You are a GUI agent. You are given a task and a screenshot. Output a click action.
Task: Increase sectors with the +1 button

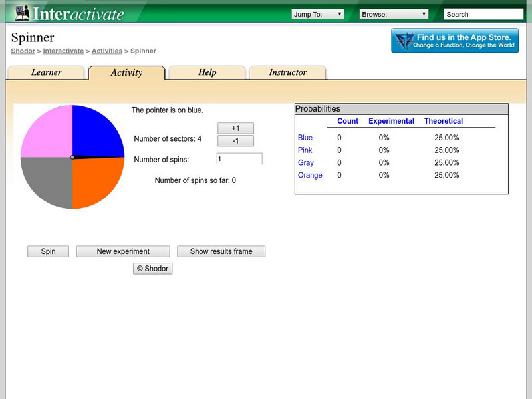(235, 128)
